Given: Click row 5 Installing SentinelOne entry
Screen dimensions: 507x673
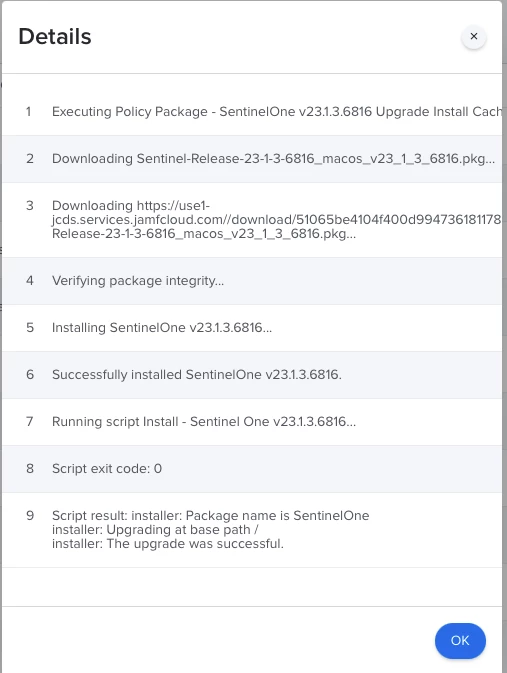Looking at the screenshot, I should (x=252, y=327).
